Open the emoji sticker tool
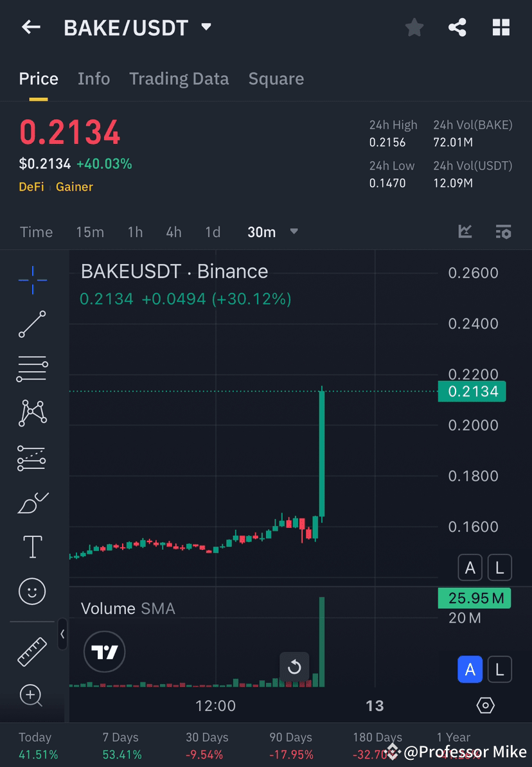Viewport: 532px width, 767px height. [32, 591]
